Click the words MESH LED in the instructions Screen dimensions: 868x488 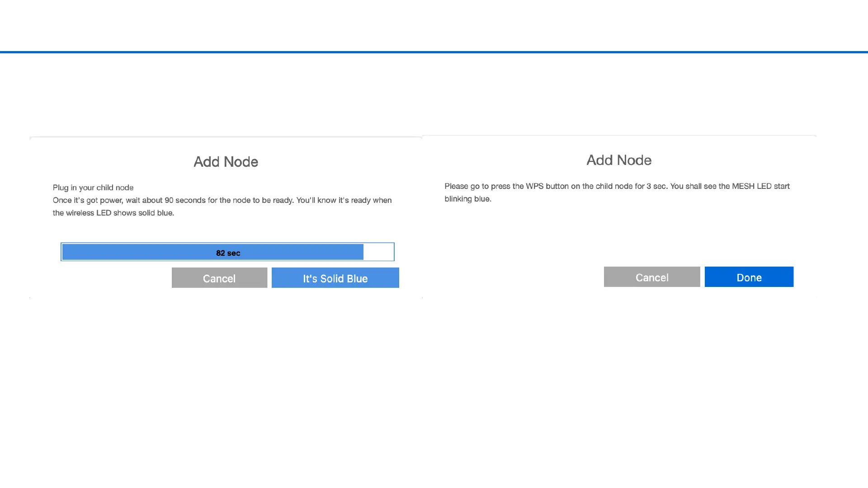point(751,186)
